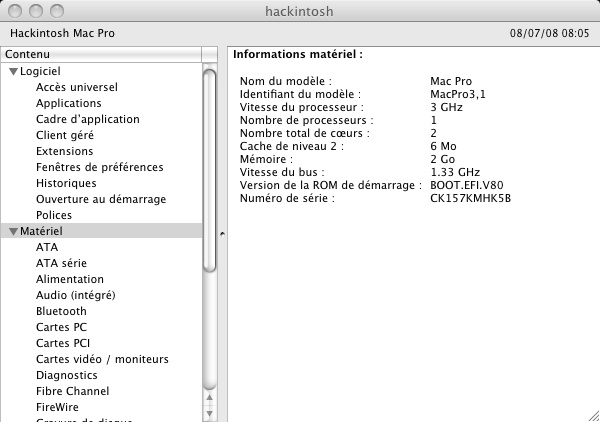This screenshot has width=600, height=422.
Task: Click the 08/07/08 08:05 date stamp
Action: click(549, 33)
